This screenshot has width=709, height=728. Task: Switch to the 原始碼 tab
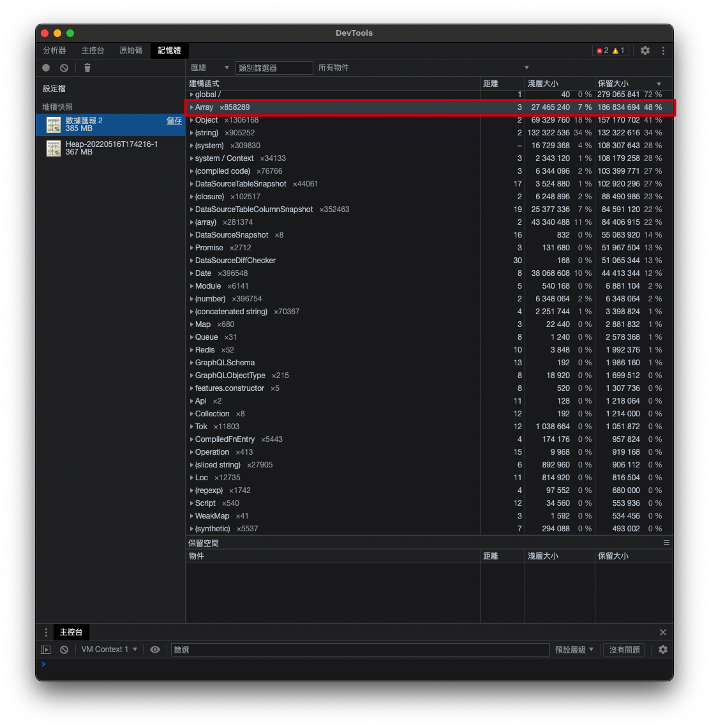[131, 50]
